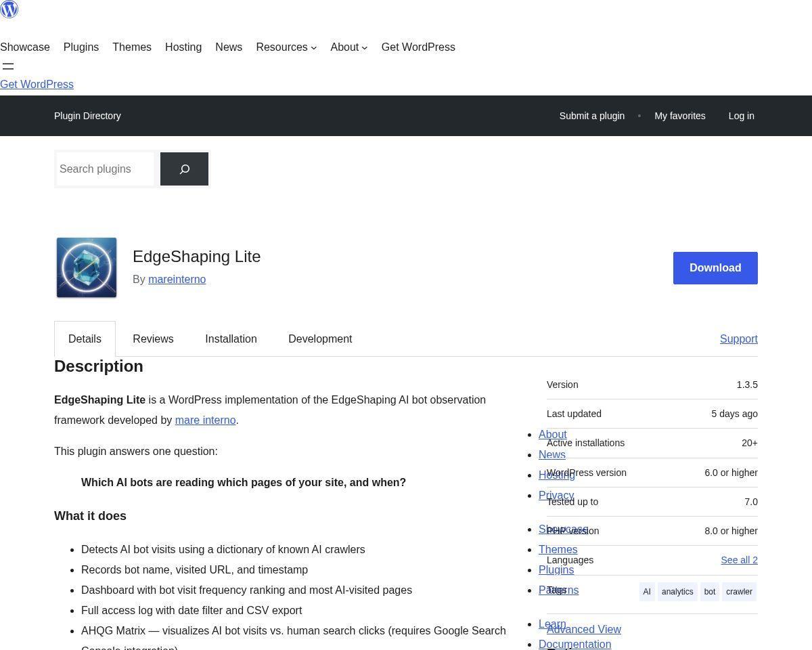Viewport: 812px width, 650px height.
Task: Open the Plugin Directory link
Action: click(x=87, y=116)
